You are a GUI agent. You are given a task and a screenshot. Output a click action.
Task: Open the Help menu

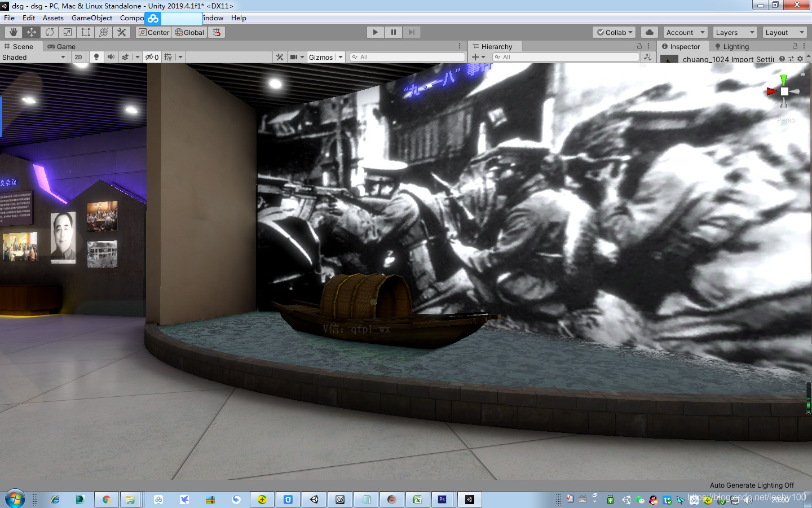[239, 18]
